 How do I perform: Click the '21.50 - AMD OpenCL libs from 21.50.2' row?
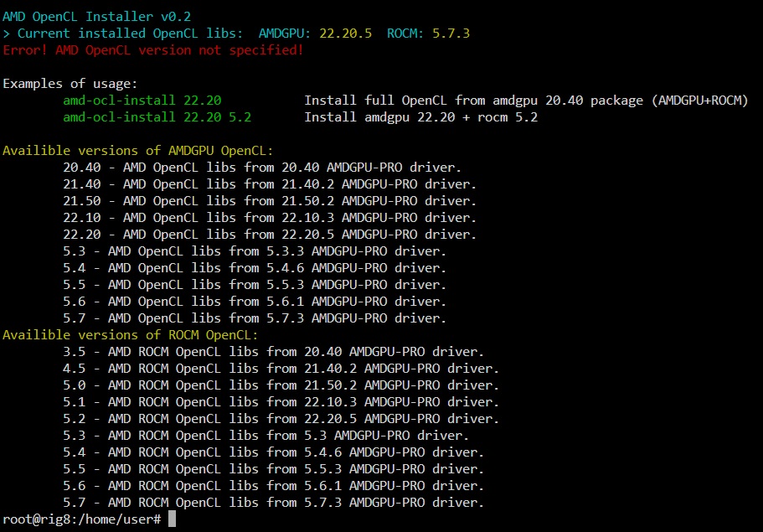[x=270, y=200]
